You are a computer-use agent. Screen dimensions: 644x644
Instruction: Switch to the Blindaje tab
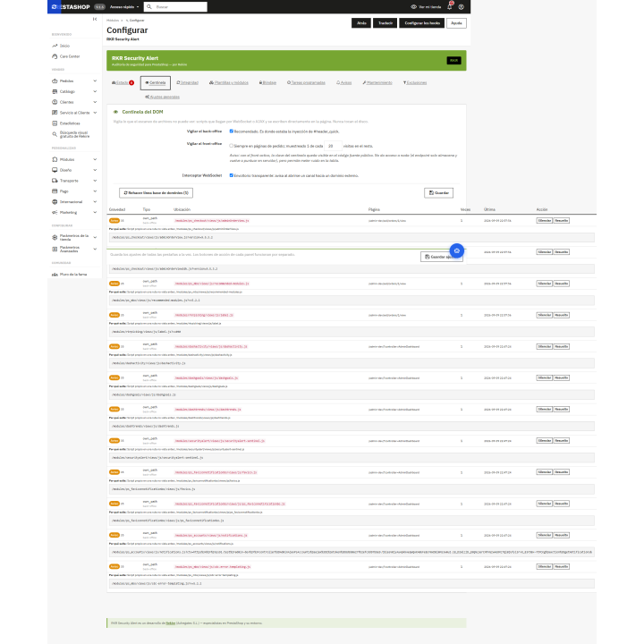tap(267, 82)
